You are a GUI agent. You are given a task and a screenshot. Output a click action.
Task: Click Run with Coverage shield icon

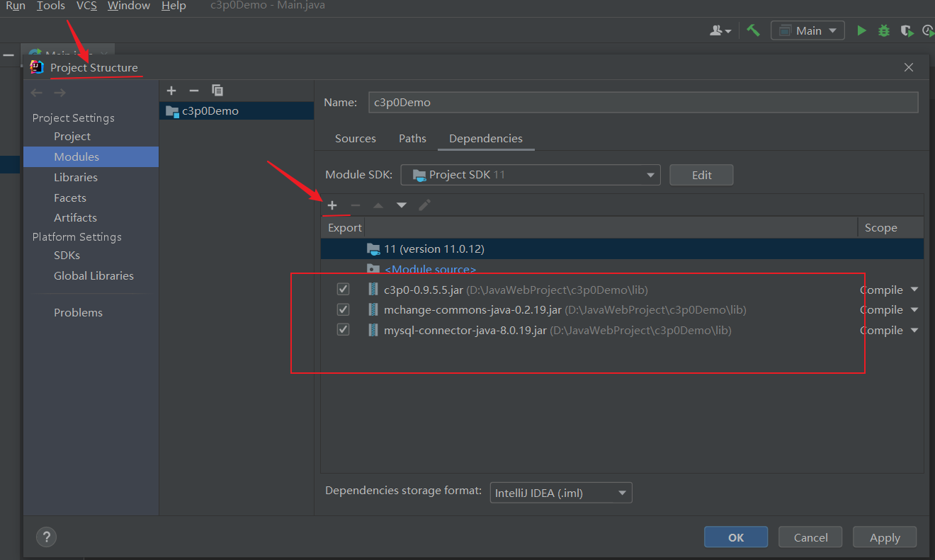click(906, 30)
